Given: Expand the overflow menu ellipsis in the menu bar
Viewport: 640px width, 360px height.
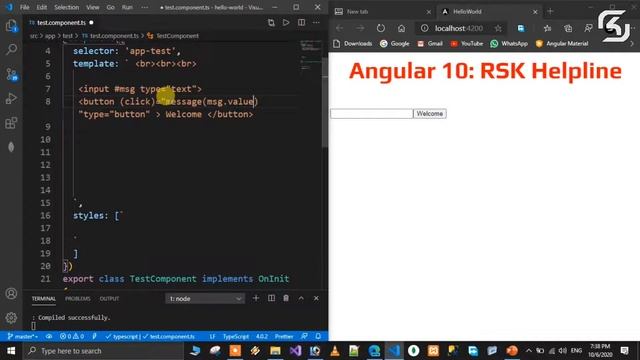Looking at the screenshot, I should [x=144, y=7].
